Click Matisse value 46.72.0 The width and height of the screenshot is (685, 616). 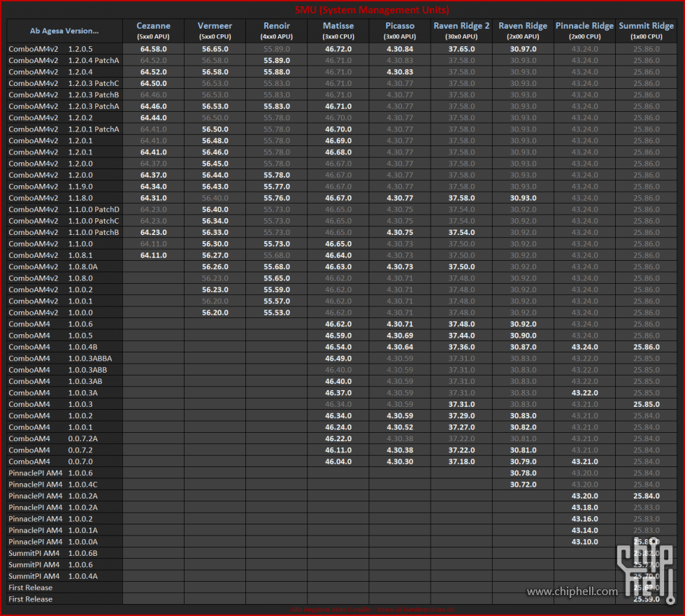point(338,49)
